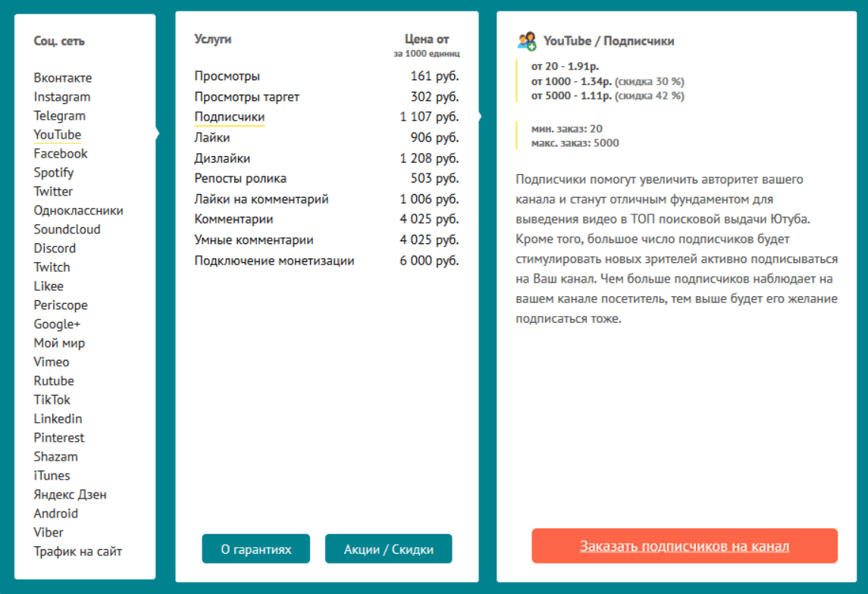Choose TikTok from the list
Screen dimensions: 868x594
[x=52, y=399]
